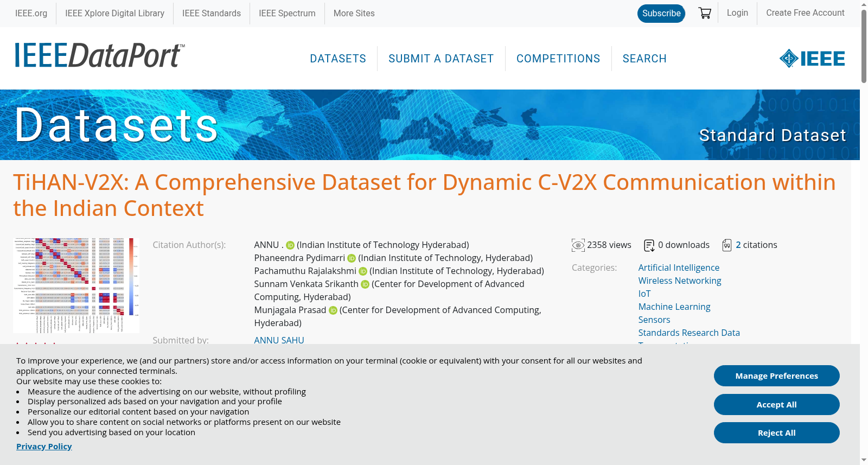Open ORCID icon next to Pachamuthu Rajalakshmi
The height and width of the screenshot is (465, 868).
[363, 271]
